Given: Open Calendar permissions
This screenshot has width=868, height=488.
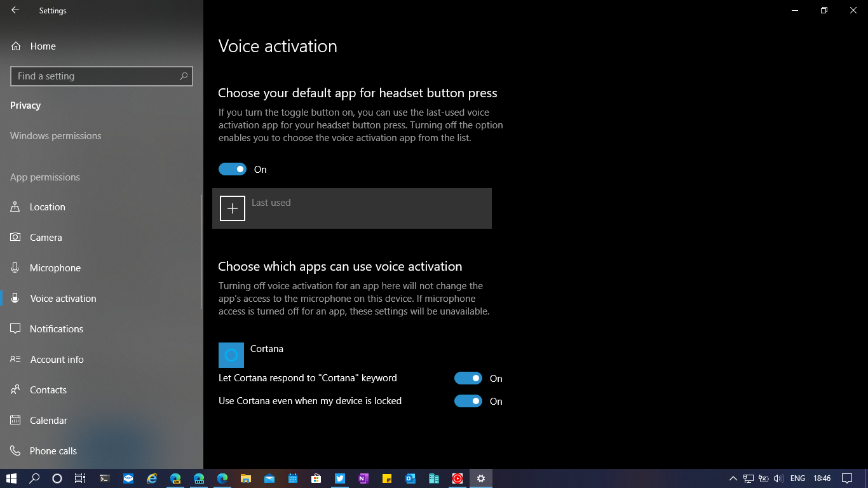Looking at the screenshot, I should (x=102, y=421).
